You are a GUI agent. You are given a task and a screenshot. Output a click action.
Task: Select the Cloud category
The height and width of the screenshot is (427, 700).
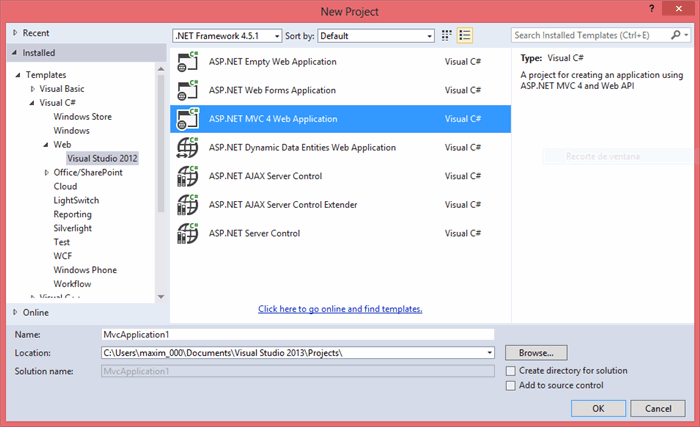click(x=65, y=186)
